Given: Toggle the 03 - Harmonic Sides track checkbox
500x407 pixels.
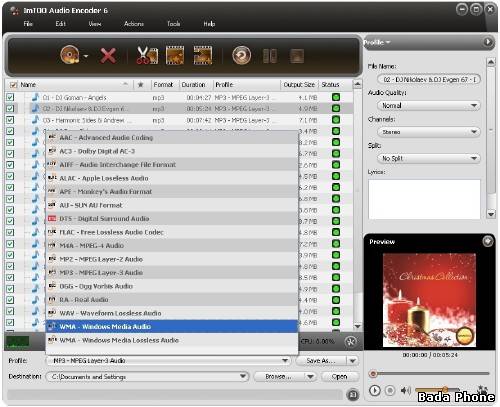Looking at the screenshot, I should pyautogui.click(x=10, y=120).
